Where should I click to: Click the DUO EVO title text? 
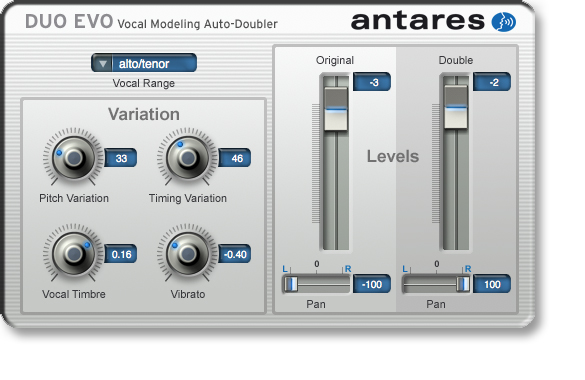click(69, 21)
